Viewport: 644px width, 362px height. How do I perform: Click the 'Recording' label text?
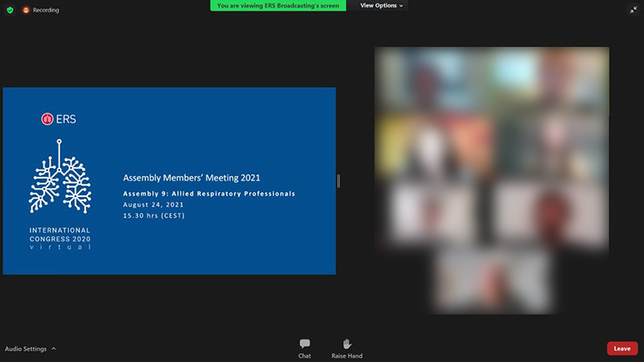(x=46, y=10)
